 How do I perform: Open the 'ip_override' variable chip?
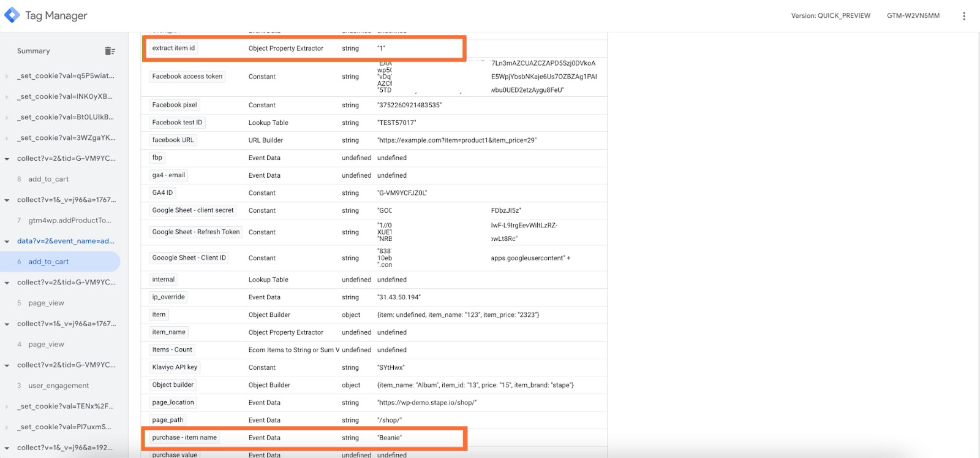coord(168,297)
